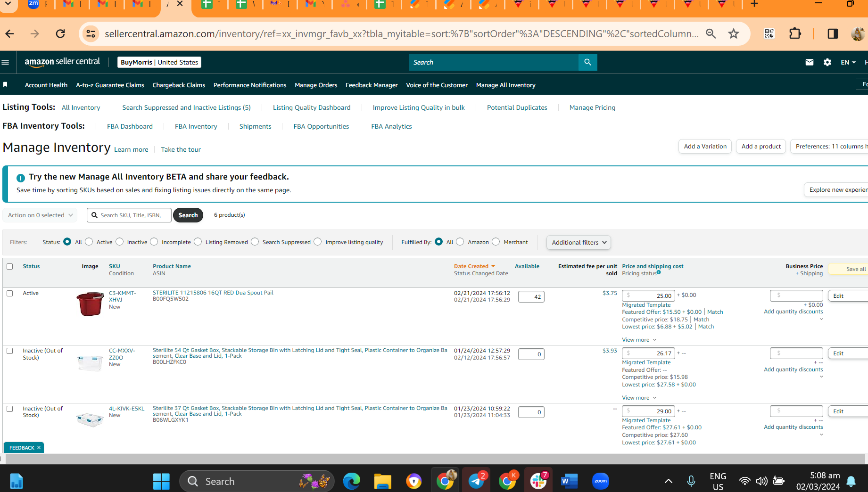Show hidden icons in the system tray
The height and width of the screenshot is (492, 868).
669,481
